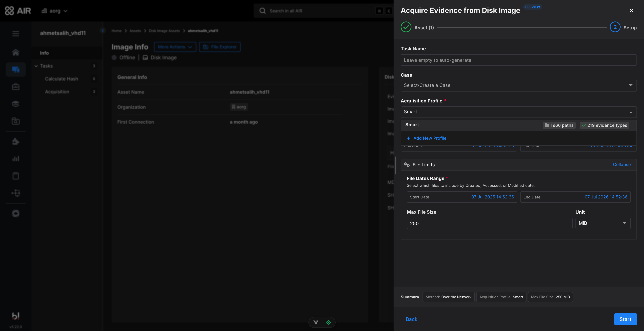Screen dimensions: 644x331
Task: Open the puzzle integrations icon in sidebar
Action: tap(16, 141)
